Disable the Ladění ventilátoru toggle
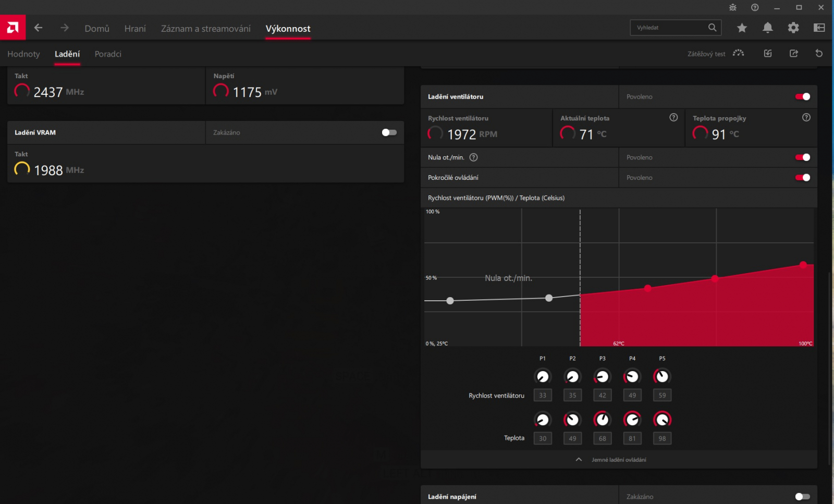This screenshot has width=834, height=504. (x=802, y=96)
